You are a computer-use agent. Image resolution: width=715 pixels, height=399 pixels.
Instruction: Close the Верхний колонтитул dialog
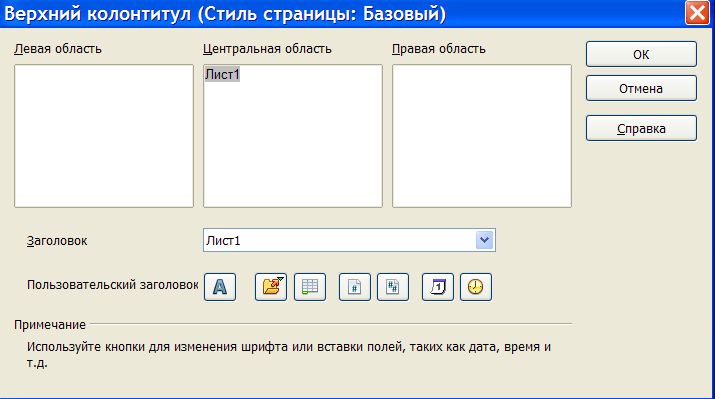(697, 13)
